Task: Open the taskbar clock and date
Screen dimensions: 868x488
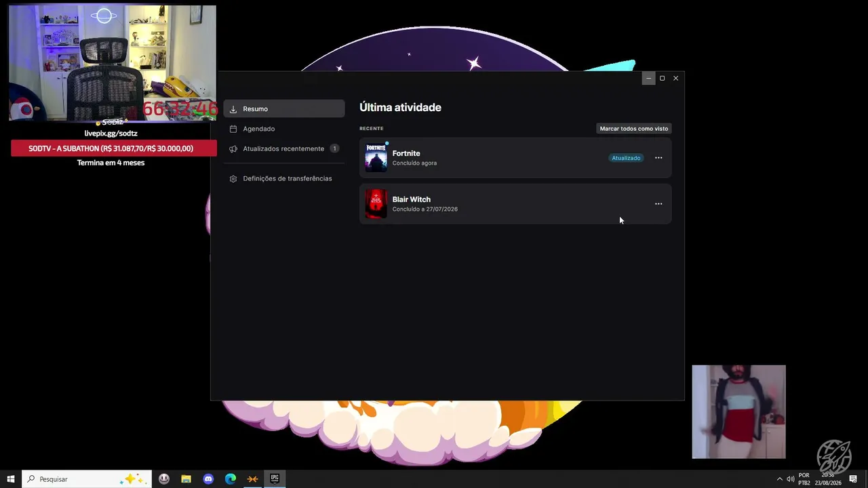Action: 828,479
